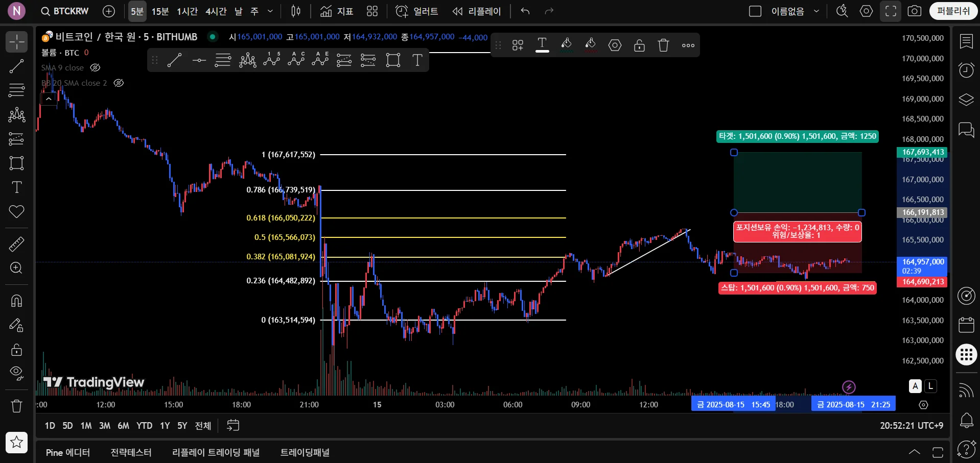Open timezone menu at 20:52:21 UTC+9
Screen dimensions: 980x463
pyautogui.click(x=912, y=426)
